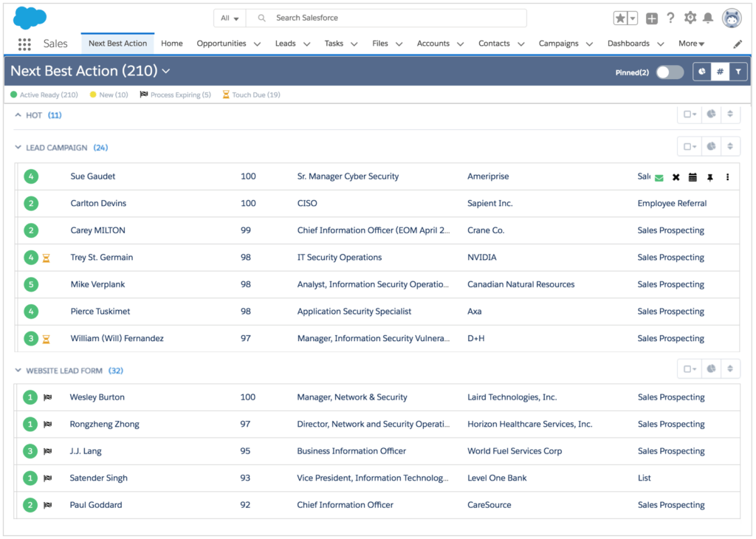Click the pie chart button in header bar
The width and height of the screenshot is (756, 539).
pos(702,72)
